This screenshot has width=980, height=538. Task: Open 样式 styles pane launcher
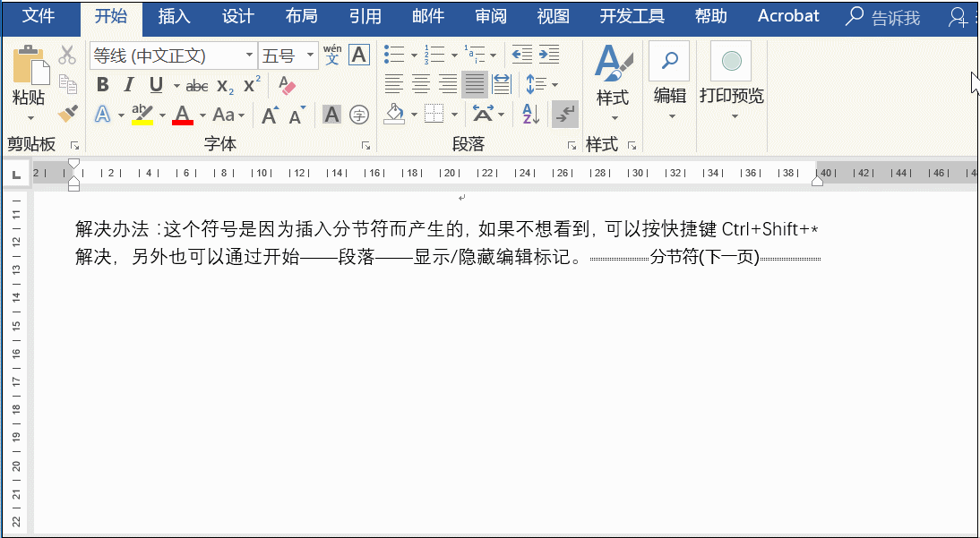pos(632,146)
